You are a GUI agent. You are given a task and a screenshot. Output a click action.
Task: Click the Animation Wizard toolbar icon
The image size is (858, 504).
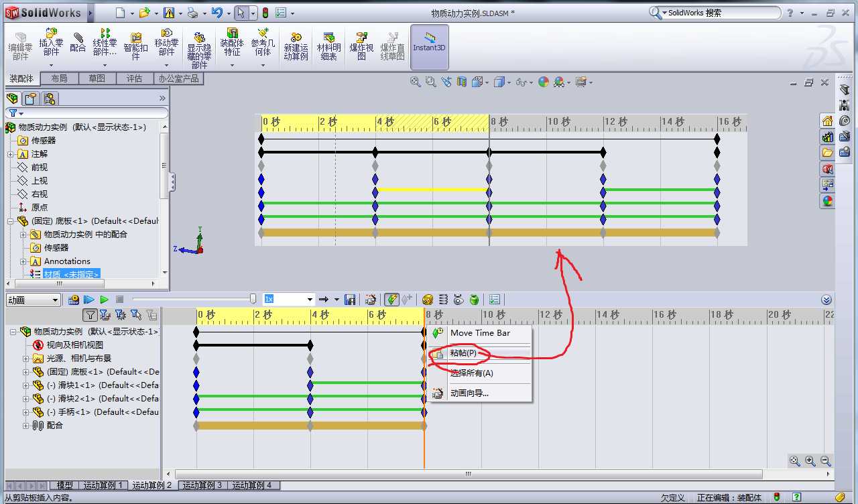370,300
